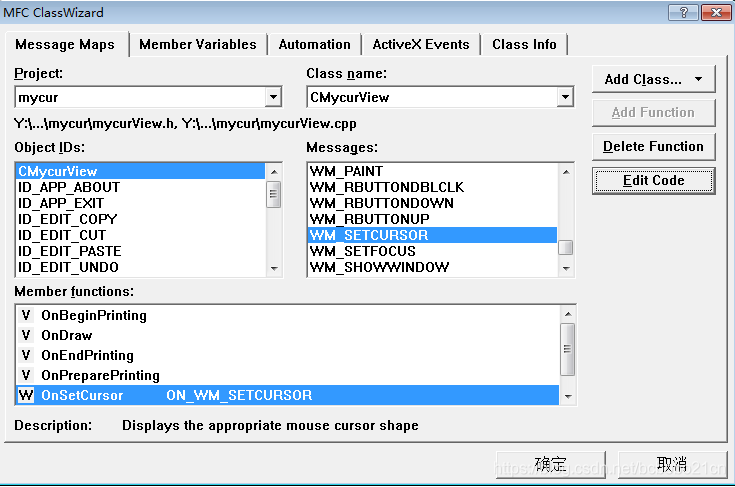Select OnEndPrinting member function

288,355
